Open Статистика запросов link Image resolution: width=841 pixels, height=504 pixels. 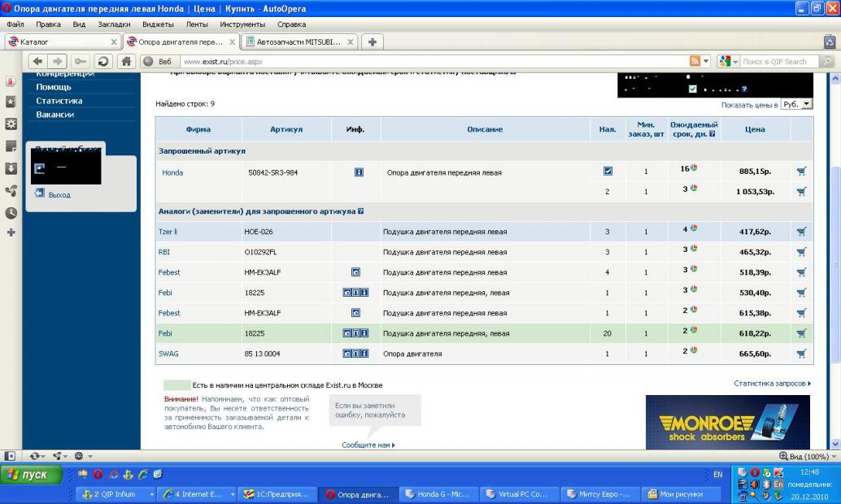coord(772,384)
